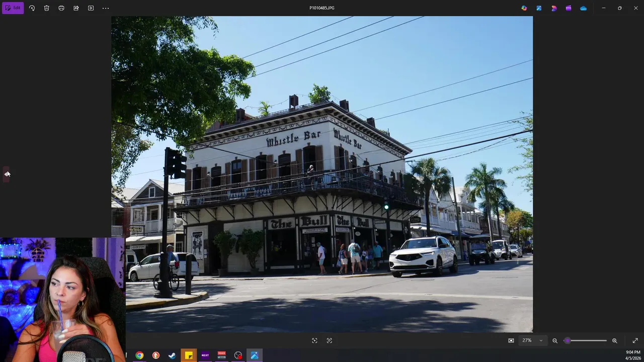Open the Photos gallery icon in title bar

539,8
